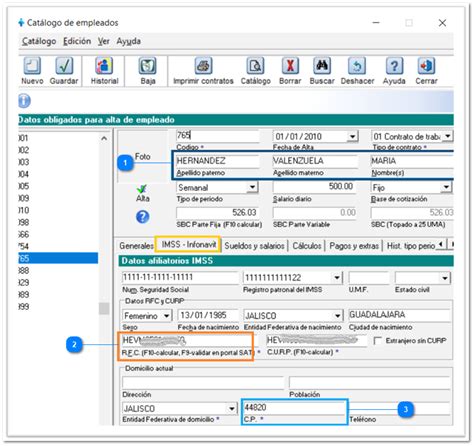
Task: Open the Edición menu
Action: (x=77, y=41)
